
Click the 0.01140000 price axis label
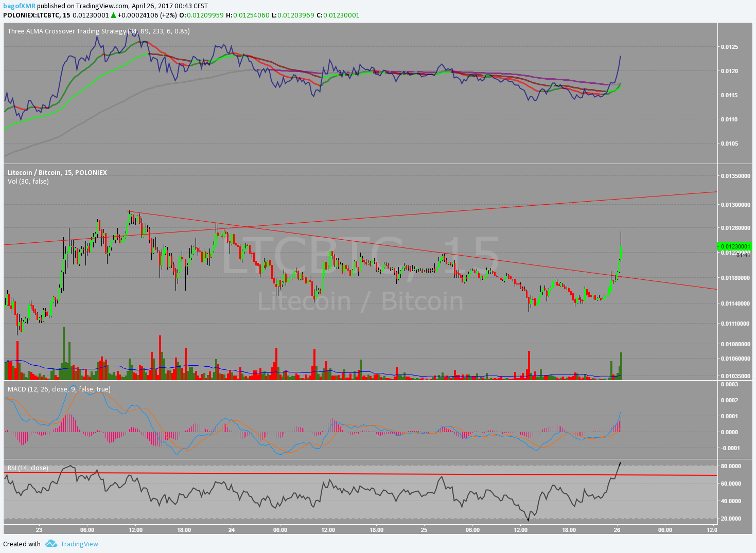click(735, 304)
